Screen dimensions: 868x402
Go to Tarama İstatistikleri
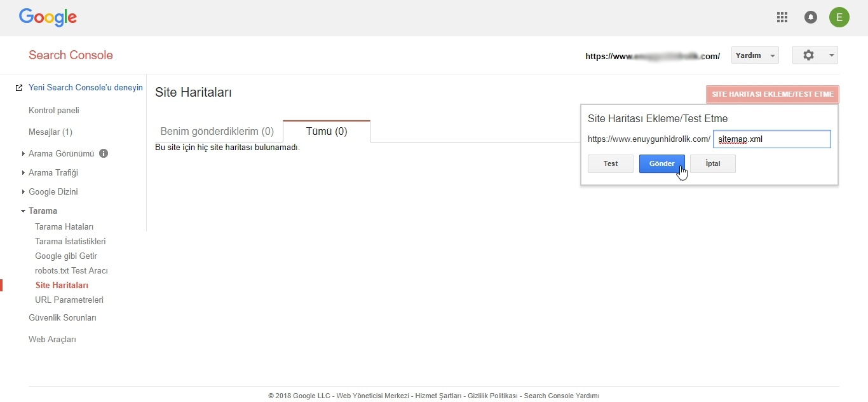coord(71,241)
